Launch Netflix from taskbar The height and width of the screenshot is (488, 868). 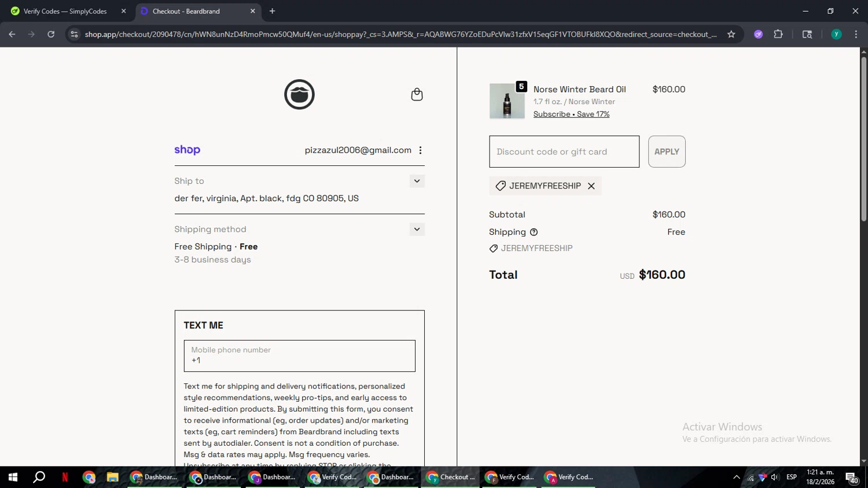tap(65, 477)
